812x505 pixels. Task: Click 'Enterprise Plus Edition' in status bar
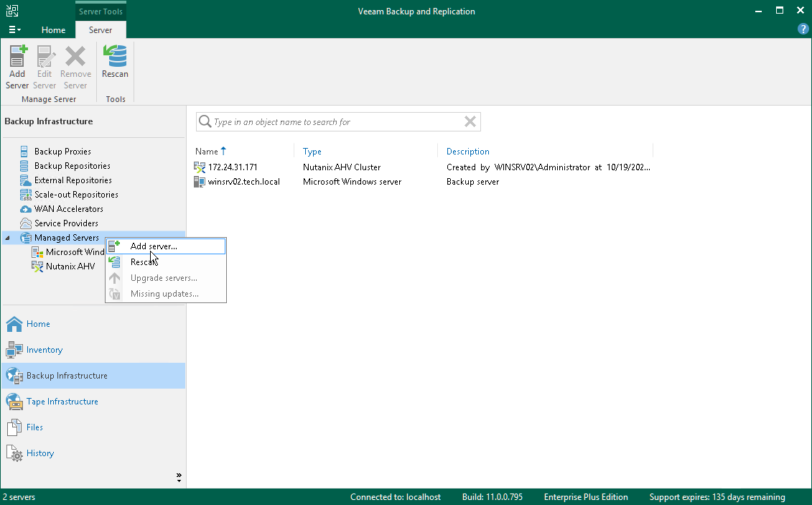[x=586, y=497]
